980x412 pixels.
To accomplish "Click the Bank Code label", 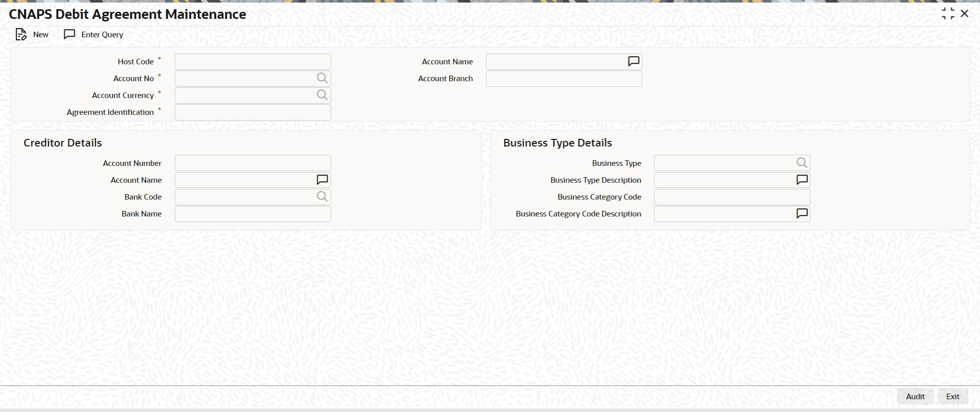I will click(x=143, y=197).
